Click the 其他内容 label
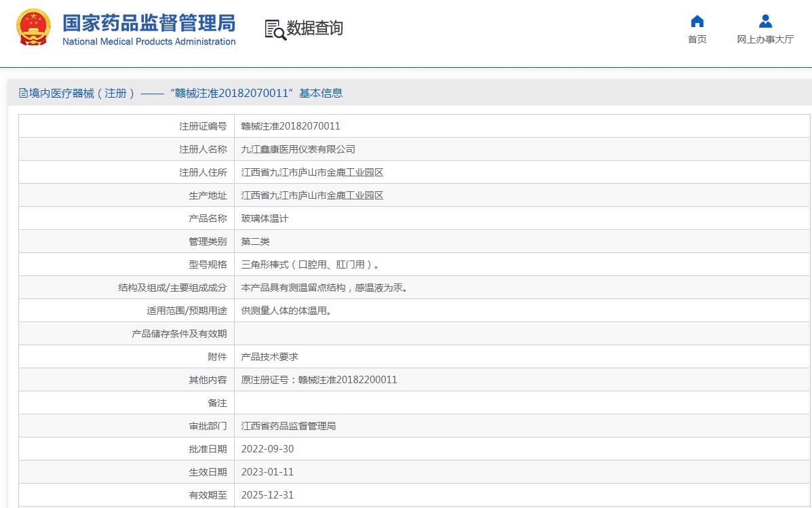Viewport: 812px width, 508px height. point(208,380)
